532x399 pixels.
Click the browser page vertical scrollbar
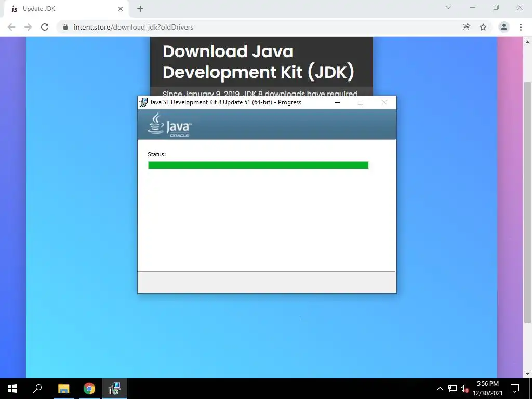coord(527,202)
